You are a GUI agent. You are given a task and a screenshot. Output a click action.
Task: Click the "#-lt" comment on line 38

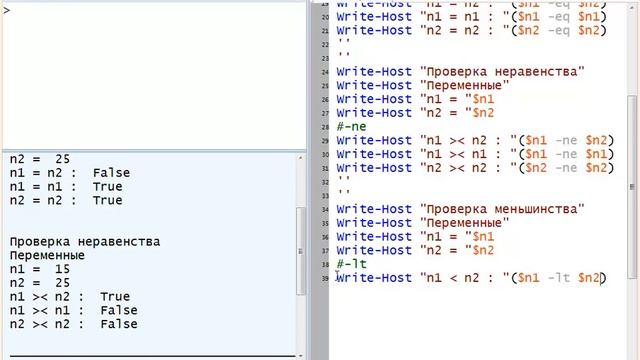tap(351, 264)
